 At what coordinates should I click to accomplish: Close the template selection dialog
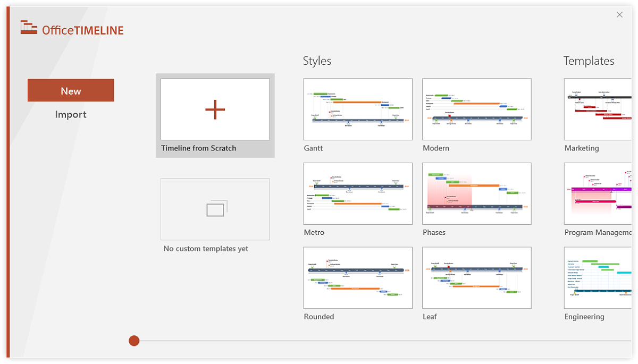619,15
